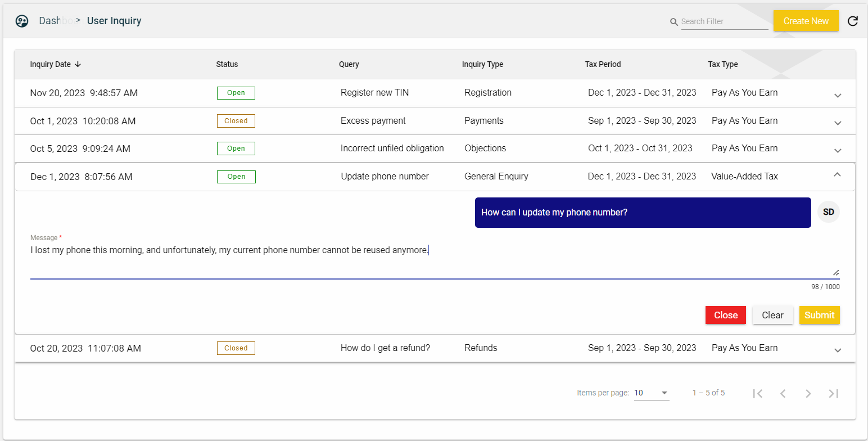Go to previous page arrow
The image size is (868, 441).
(783, 394)
